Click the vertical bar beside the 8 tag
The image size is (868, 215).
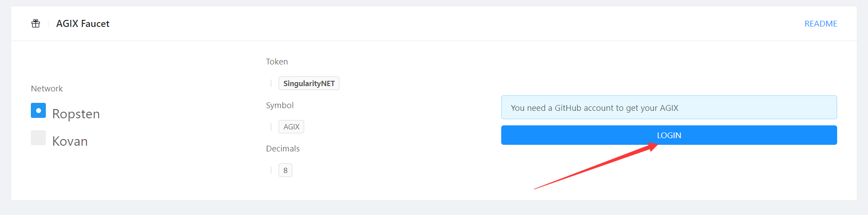pos(271,170)
